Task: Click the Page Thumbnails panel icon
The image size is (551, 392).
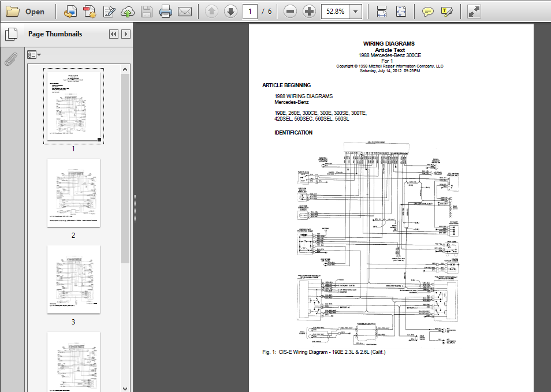Action: pos(11,34)
